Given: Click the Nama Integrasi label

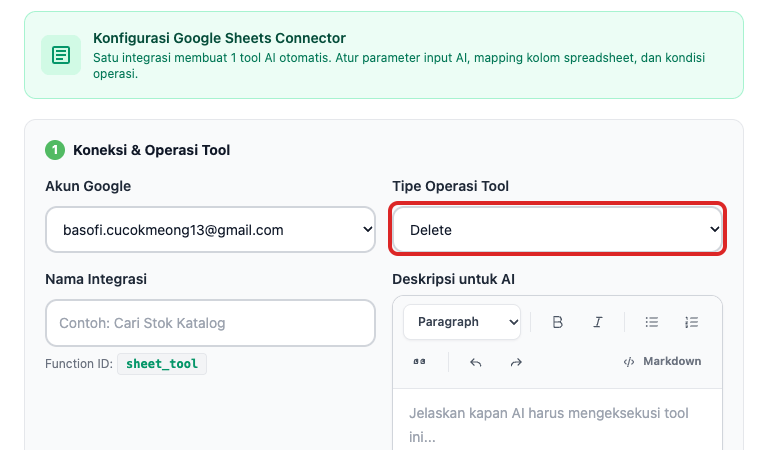Looking at the screenshot, I should tap(96, 279).
